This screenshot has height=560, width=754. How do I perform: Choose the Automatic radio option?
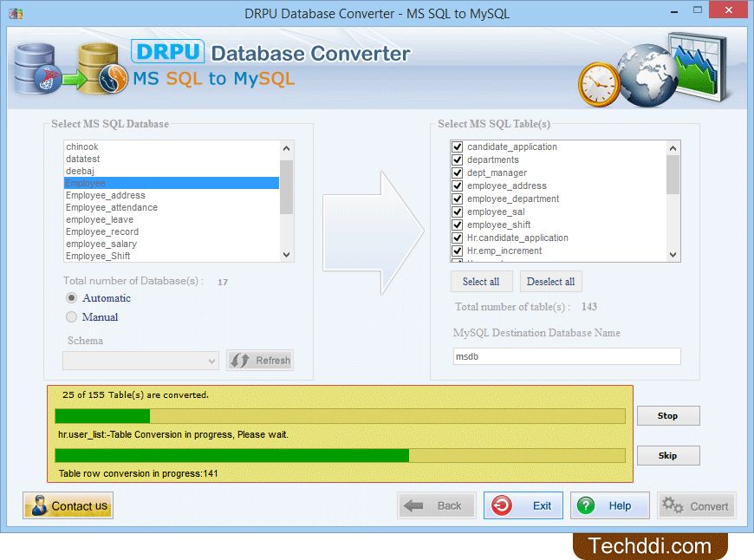tap(72, 298)
